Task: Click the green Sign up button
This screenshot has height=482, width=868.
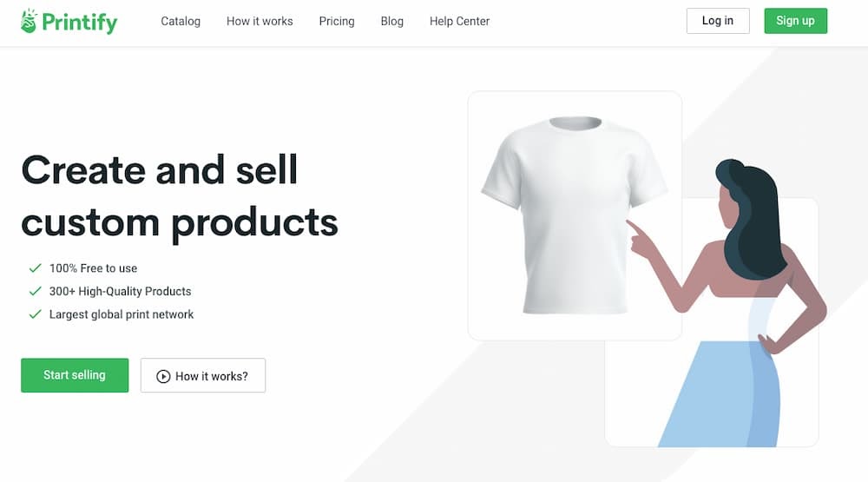Action: pyautogui.click(x=795, y=21)
